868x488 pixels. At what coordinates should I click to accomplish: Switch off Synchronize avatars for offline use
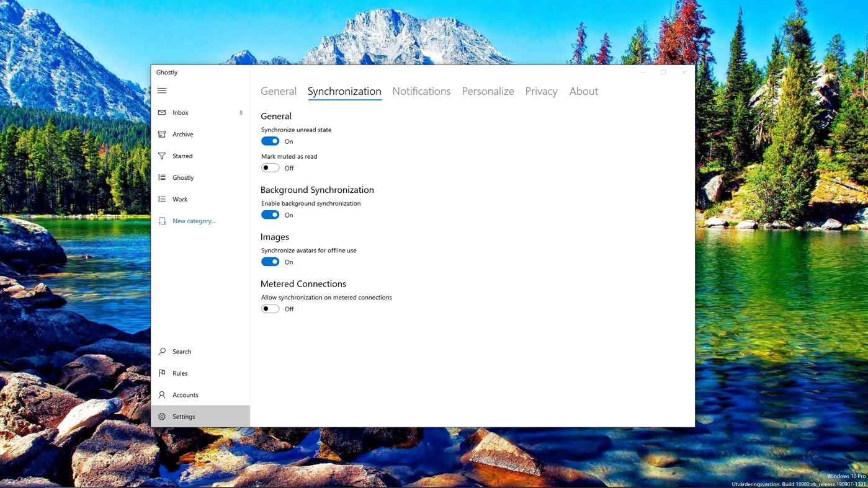coord(270,262)
